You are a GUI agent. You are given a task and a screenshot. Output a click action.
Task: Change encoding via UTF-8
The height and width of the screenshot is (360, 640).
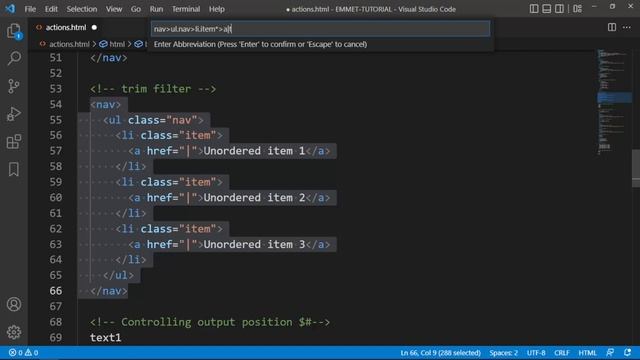pos(536,353)
